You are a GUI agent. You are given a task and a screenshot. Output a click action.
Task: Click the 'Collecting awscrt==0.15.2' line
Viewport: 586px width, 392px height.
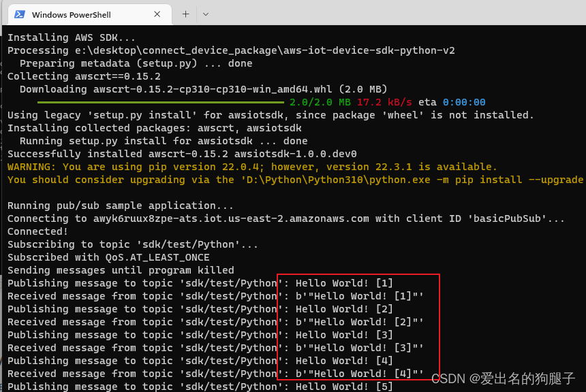pyautogui.click(x=84, y=76)
